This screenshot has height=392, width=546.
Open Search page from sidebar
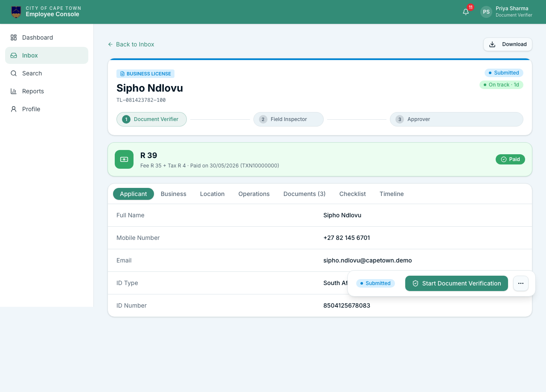coord(46,73)
